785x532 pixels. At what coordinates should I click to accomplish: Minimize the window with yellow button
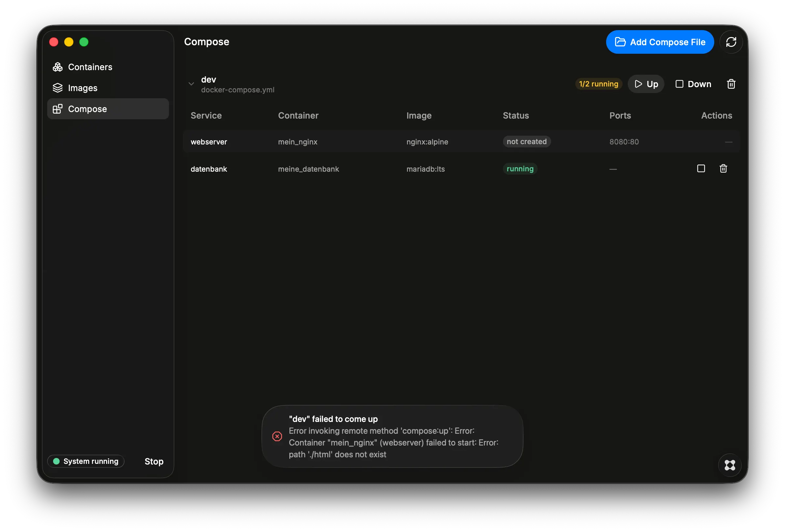(x=69, y=42)
